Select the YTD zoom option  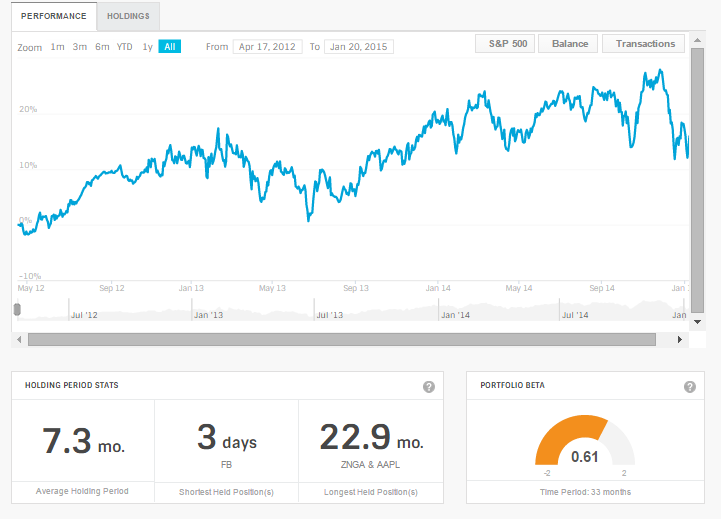click(124, 47)
